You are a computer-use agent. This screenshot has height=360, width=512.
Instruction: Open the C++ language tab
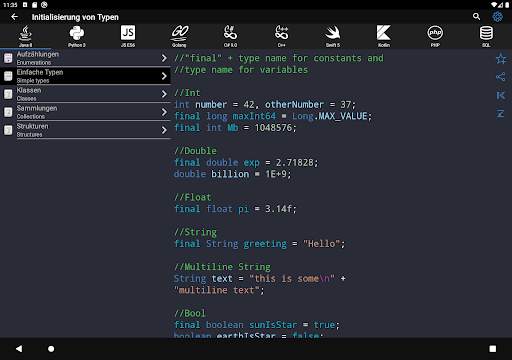[282, 36]
